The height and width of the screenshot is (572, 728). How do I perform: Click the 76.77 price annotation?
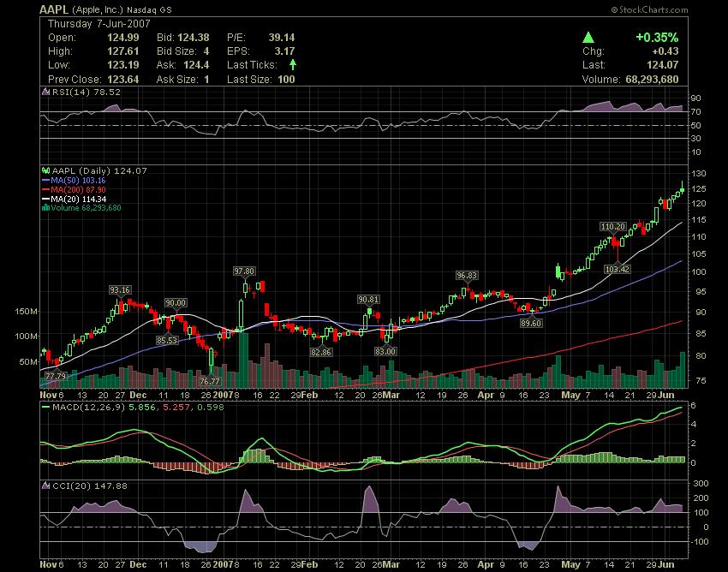coord(209,381)
